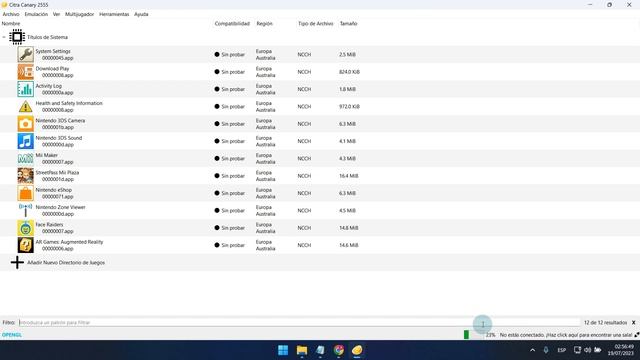Open the Multijugador menu
640x360 pixels.
80,14
